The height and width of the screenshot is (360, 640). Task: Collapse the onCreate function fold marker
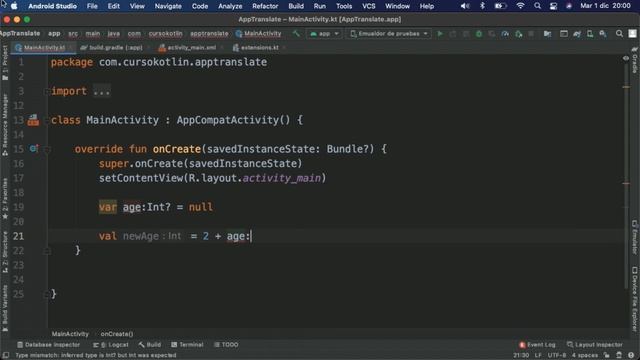[x=47, y=149]
